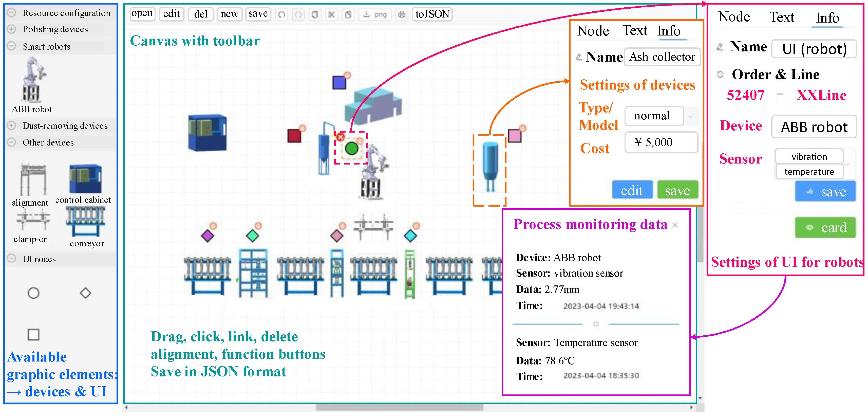Viewport: 868px width, 417px height.
Task: Expand the Polishing devices category
Action: 11,29
